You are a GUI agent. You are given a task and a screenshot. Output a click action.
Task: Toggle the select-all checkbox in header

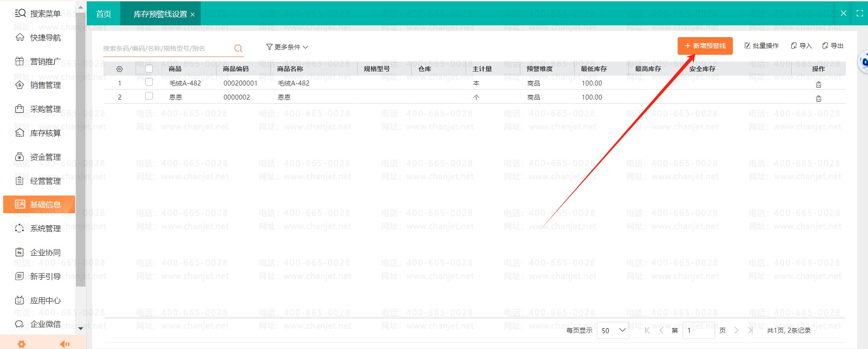click(149, 69)
